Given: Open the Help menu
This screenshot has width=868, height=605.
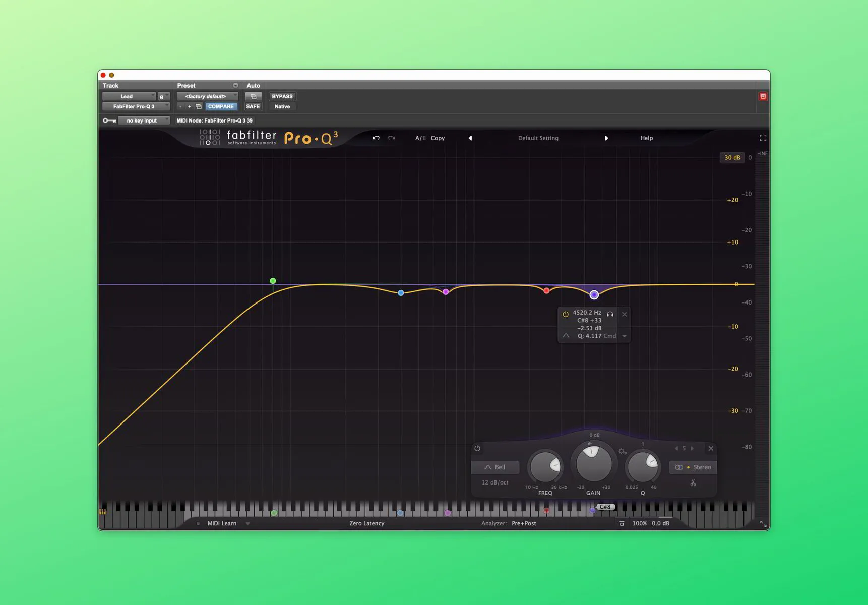Looking at the screenshot, I should [x=647, y=138].
